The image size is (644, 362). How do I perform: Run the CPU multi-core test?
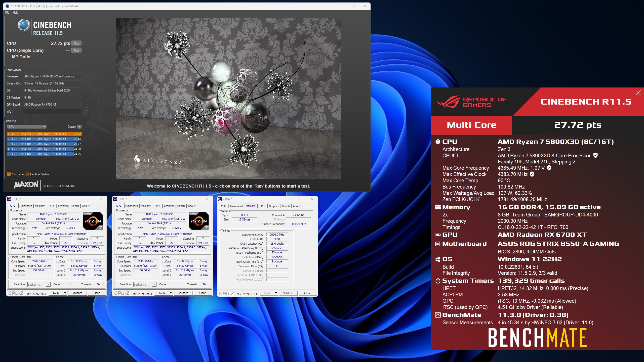point(76,43)
